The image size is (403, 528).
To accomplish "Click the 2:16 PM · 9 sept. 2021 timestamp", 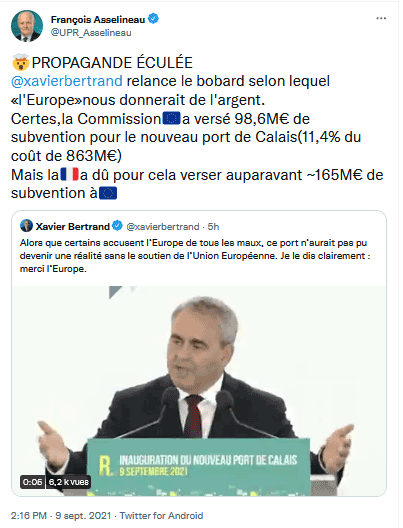I will coord(61,516).
